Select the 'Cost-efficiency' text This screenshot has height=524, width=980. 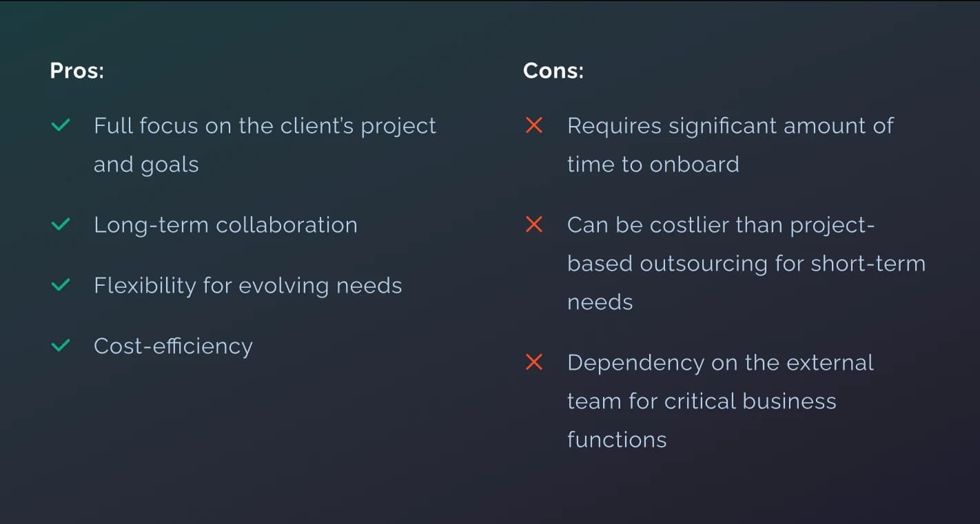[x=173, y=346]
